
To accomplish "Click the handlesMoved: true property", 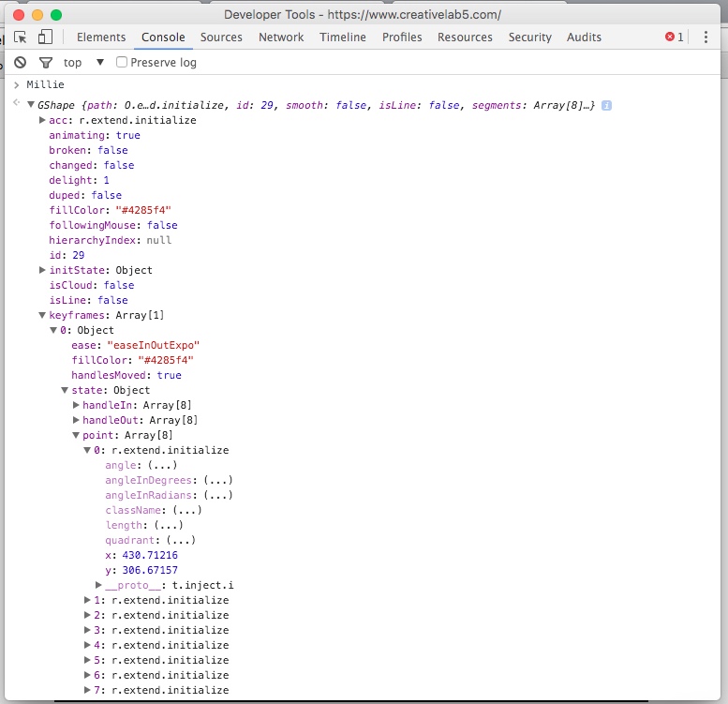I will coord(126,375).
